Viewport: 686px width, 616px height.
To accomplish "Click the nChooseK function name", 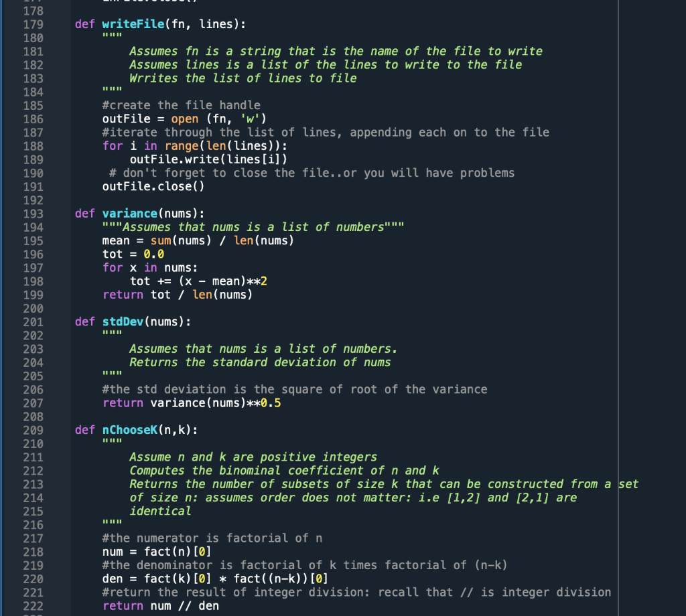I will (x=129, y=430).
